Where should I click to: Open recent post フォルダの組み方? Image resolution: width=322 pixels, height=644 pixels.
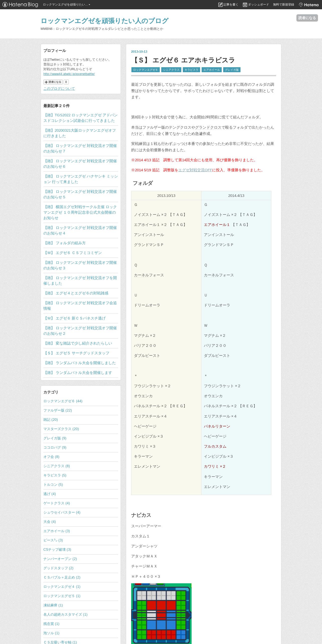pyautogui.click(x=64, y=243)
